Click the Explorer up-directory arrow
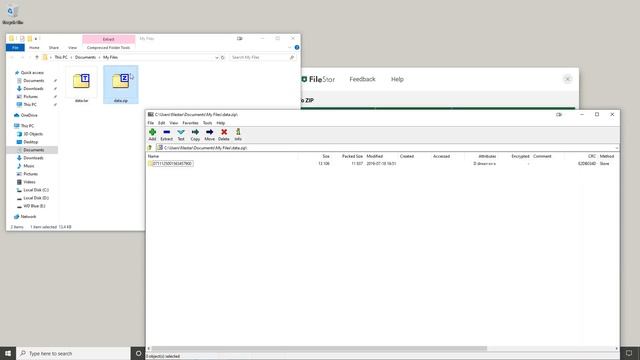Viewport: 640px width, 360px height. pyautogui.click(x=37, y=58)
